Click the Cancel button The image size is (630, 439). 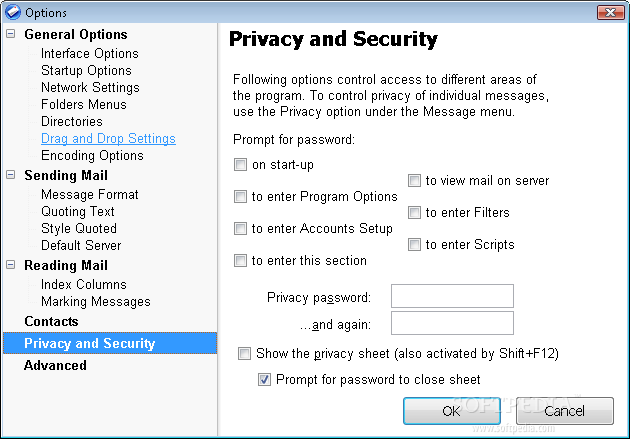click(564, 411)
